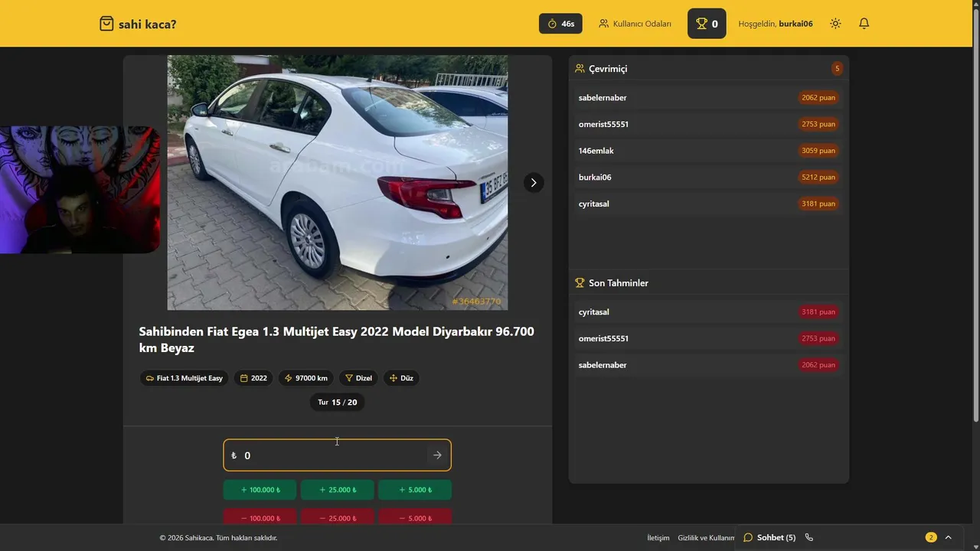Focus the price guess input field
The height and width of the screenshot is (551, 980).
point(337,455)
